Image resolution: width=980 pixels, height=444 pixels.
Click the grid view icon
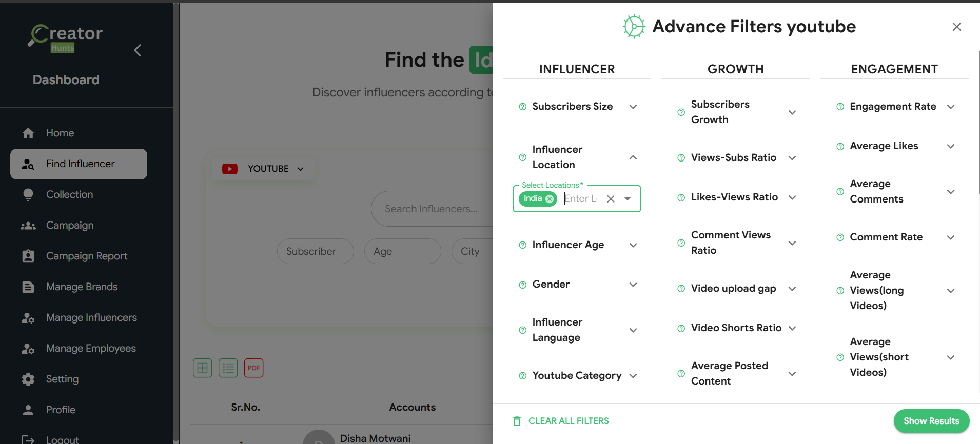click(202, 368)
